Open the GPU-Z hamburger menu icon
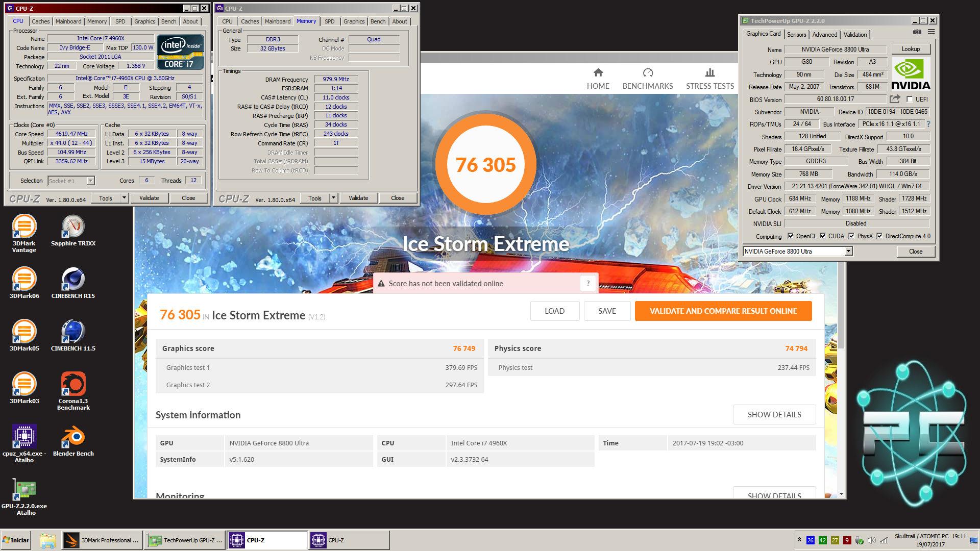Viewport: 980px width, 551px height. [931, 32]
